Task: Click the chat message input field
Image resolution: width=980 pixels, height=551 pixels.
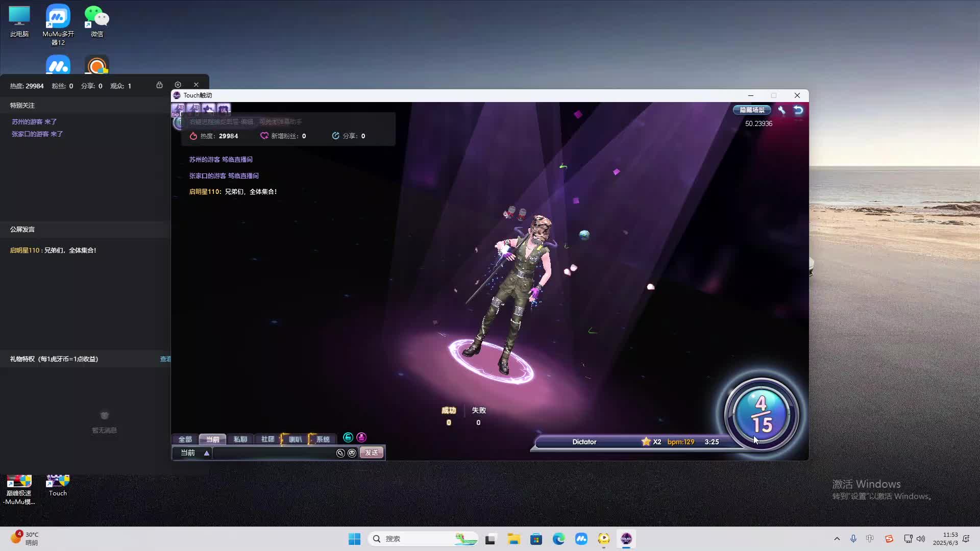Action: coord(273,453)
